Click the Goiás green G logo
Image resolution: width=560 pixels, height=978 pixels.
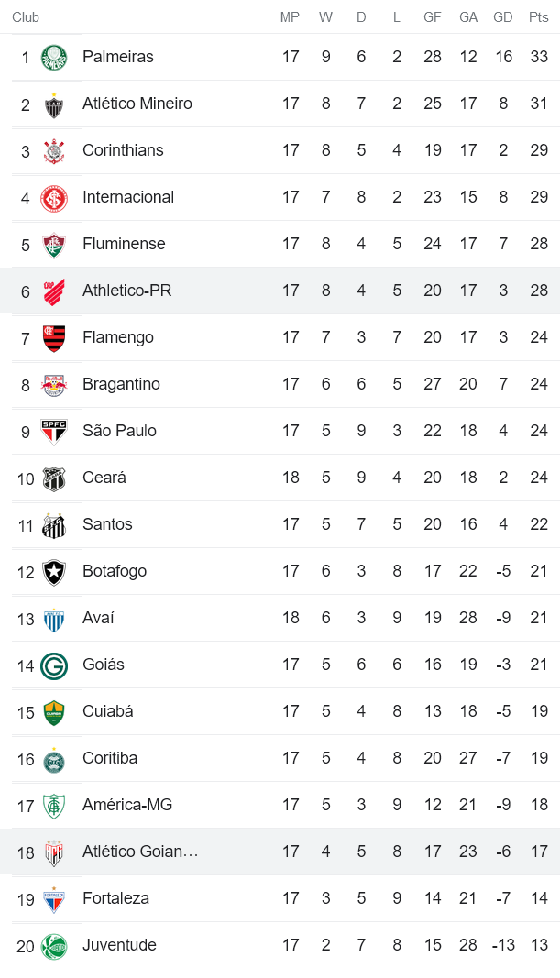[54, 665]
